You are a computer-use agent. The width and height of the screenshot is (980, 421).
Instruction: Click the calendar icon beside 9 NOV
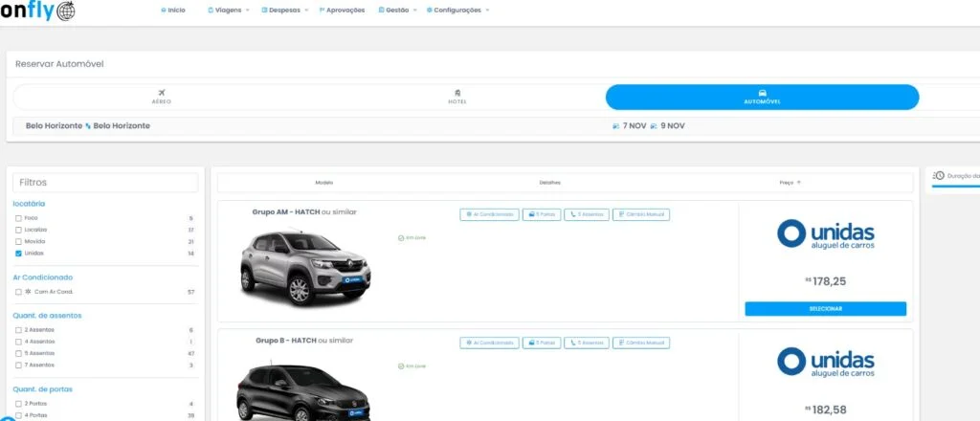click(654, 126)
